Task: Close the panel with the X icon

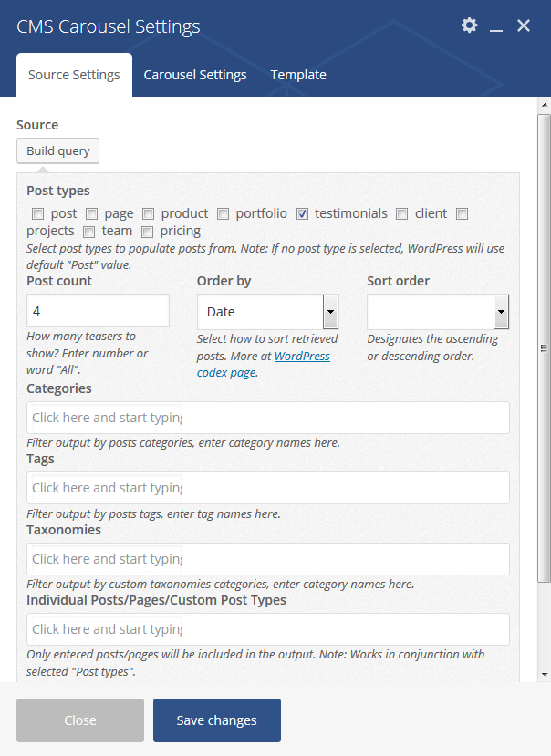Action: pyautogui.click(x=524, y=25)
